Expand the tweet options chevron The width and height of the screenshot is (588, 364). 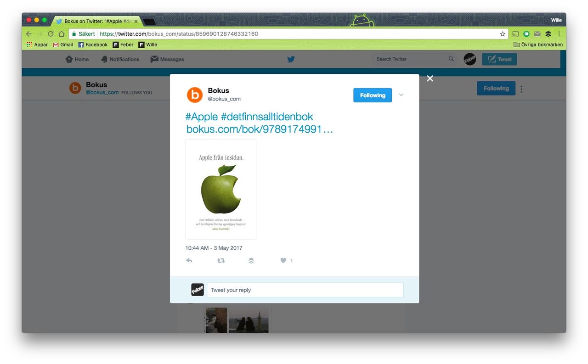(401, 95)
